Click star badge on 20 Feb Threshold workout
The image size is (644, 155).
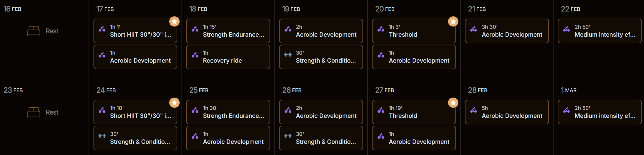(453, 22)
